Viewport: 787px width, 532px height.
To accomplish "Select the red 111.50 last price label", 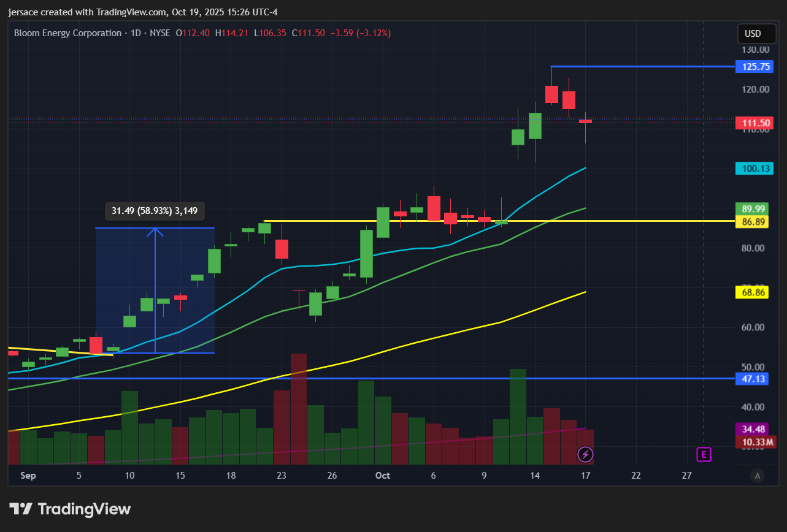I will 754,123.
